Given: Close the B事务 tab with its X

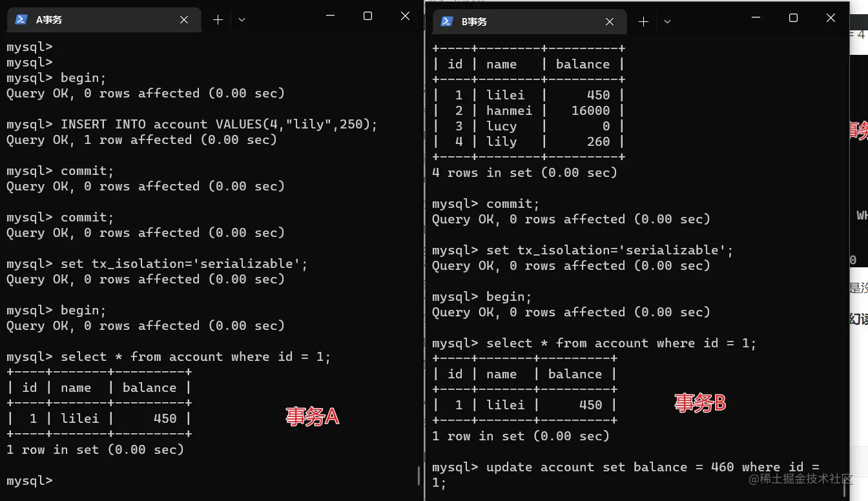Looking at the screenshot, I should pos(609,22).
